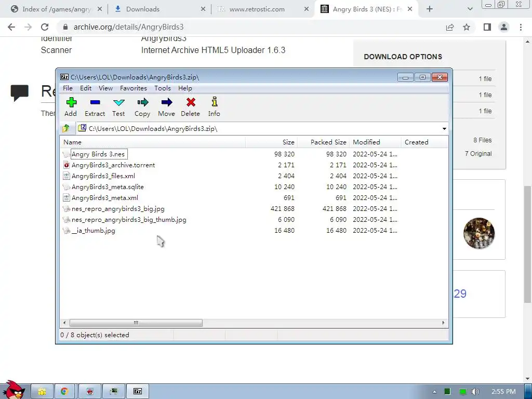Click the icon beside AngryBirds3_meta.xml
Viewport: 532px width, 399px height.
pos(66,198)
